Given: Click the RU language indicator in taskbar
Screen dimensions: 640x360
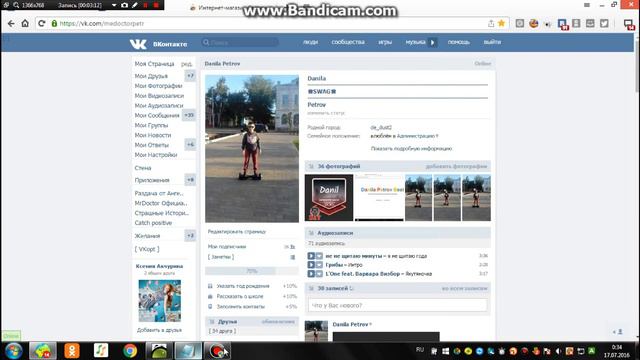Looking at the screenshot, I should click(420, 350).
